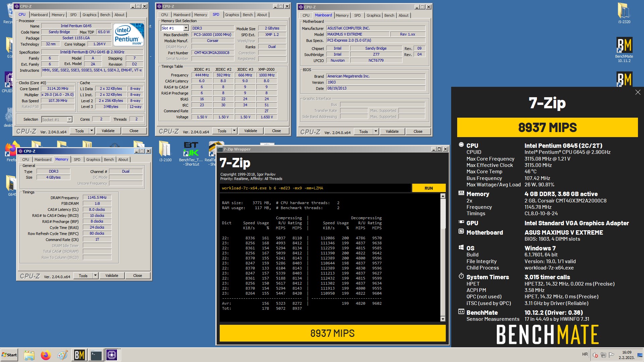Image resolution: width=644 pixels, height=362 pixels.
Task: Expand Tools dropdown arrow in CPU tab window
Action: click(91, 131)
